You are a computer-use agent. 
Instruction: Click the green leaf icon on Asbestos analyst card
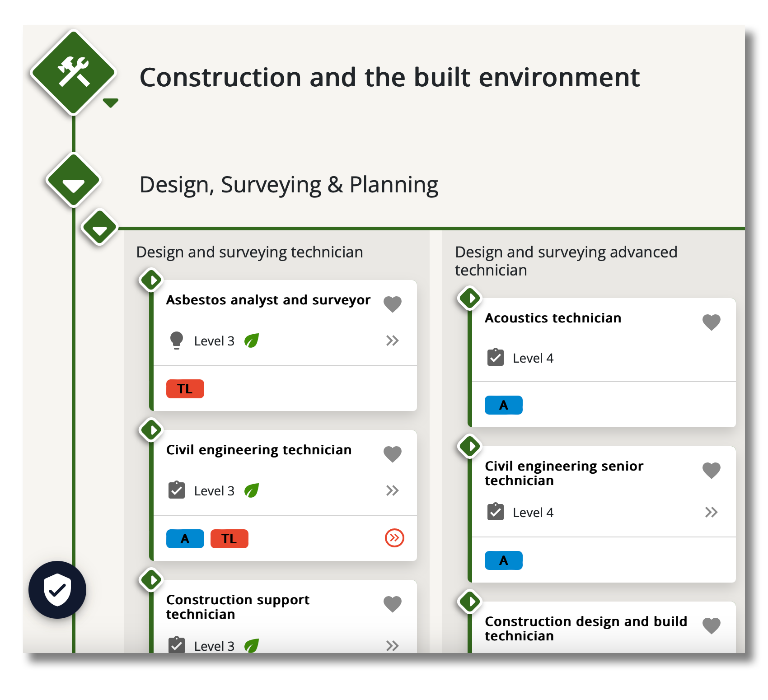(x=252, y=341)
